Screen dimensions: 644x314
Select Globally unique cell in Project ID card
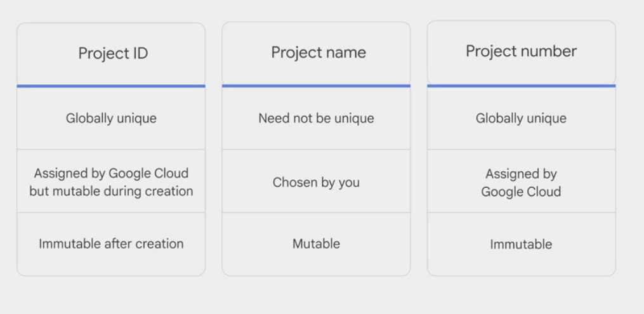(111, 119)
